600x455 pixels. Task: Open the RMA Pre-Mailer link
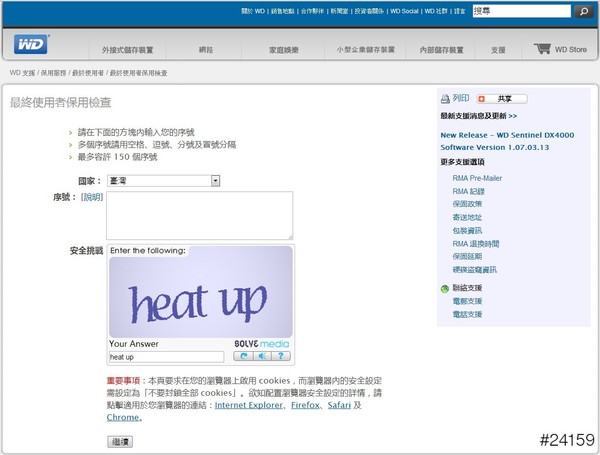tap(477, 178)
